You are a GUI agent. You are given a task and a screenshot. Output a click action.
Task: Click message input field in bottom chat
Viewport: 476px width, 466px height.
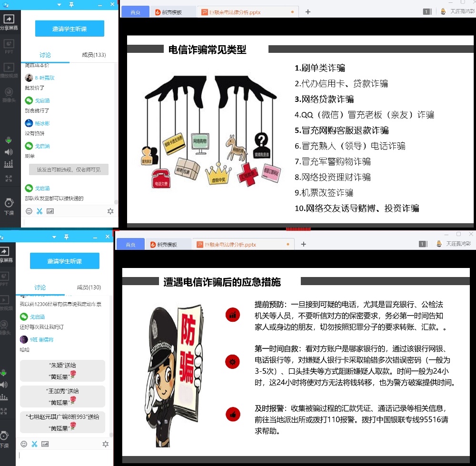click(x=64, y=456)
